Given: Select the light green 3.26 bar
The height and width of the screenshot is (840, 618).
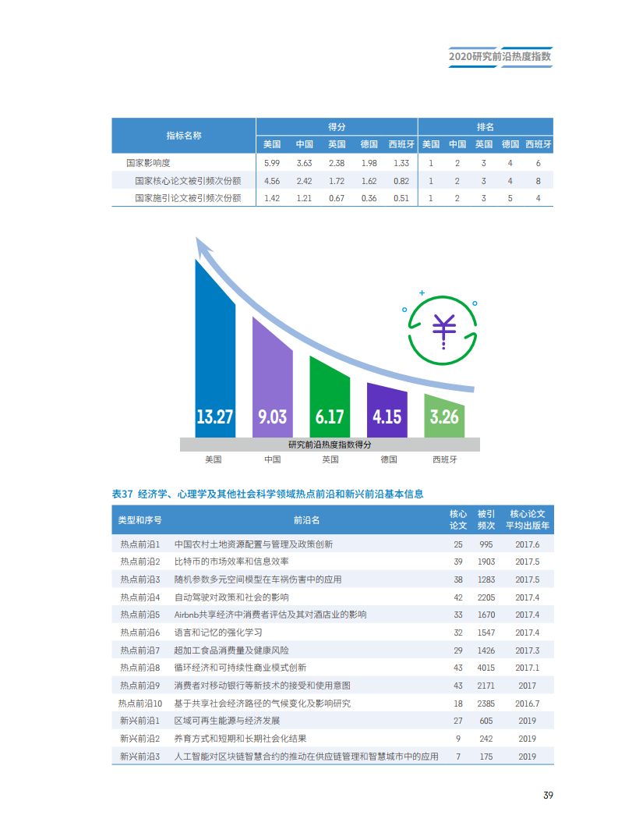Looking at the screenshot, I should [444, 417].
